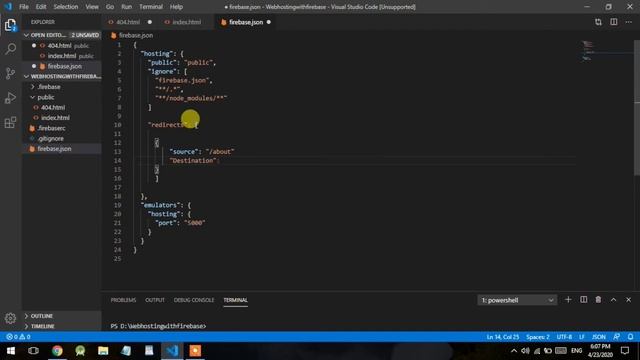Open the Run and Debug view
The height and width of the screenshot is (360, 640).
tap(10, 98)
